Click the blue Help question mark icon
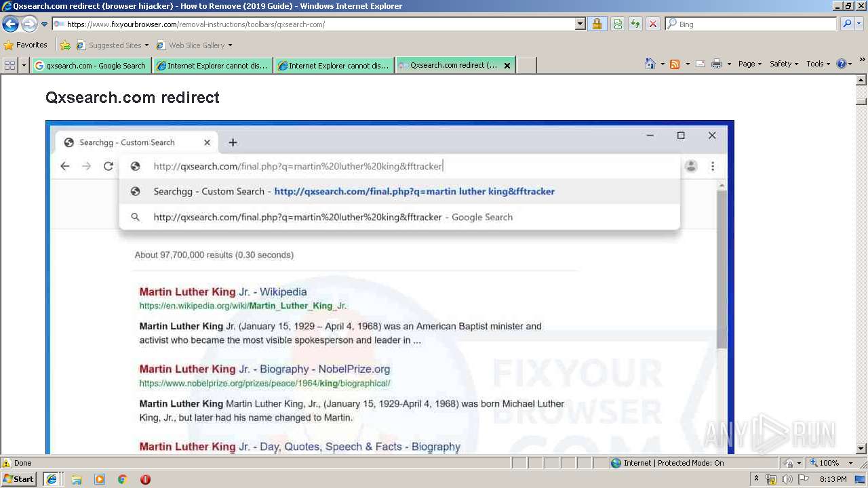The height and width of the screenshot is (488, 868). [842, 64]
